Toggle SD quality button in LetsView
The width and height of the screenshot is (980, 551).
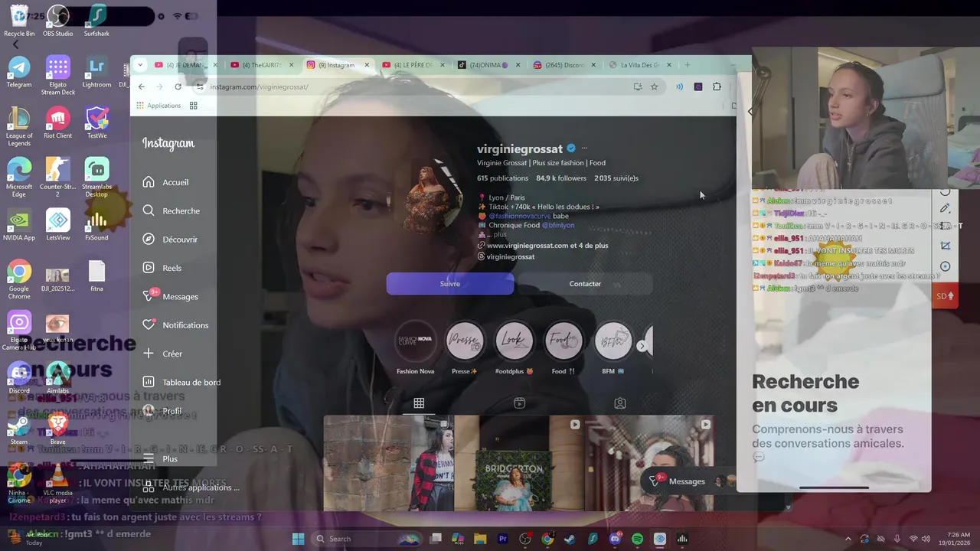point(945,296)
